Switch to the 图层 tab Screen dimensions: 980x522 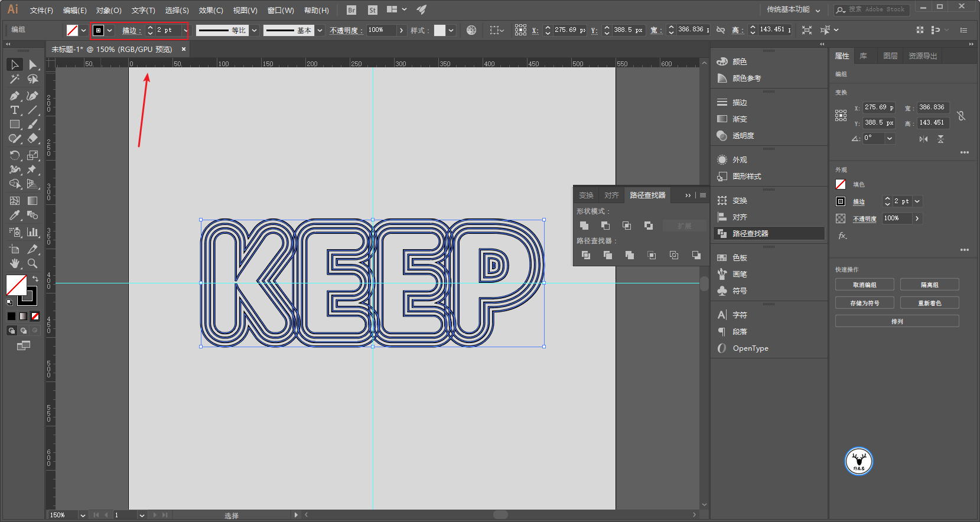(x=890, y=56)
